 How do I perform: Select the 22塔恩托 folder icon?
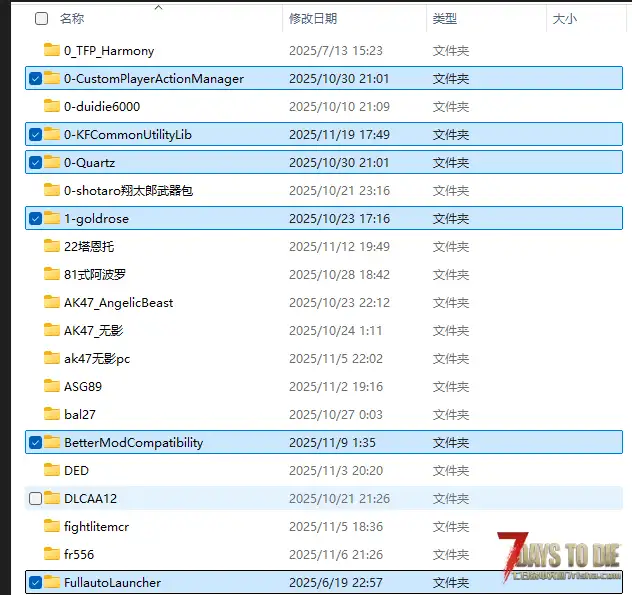[x=52, y=246]
